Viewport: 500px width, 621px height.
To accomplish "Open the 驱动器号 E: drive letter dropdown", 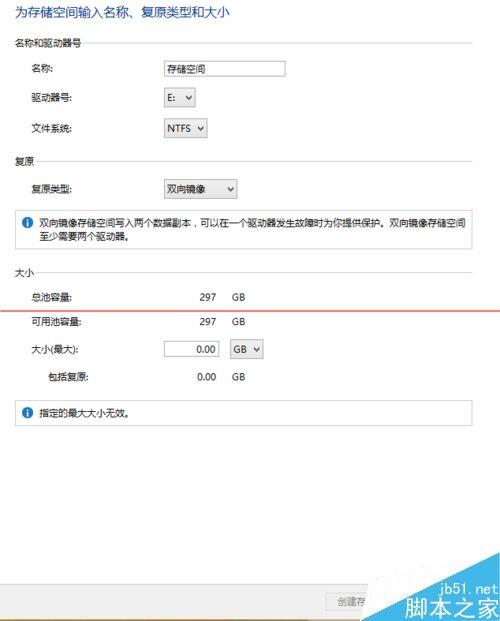I will [x=180, y=98].
